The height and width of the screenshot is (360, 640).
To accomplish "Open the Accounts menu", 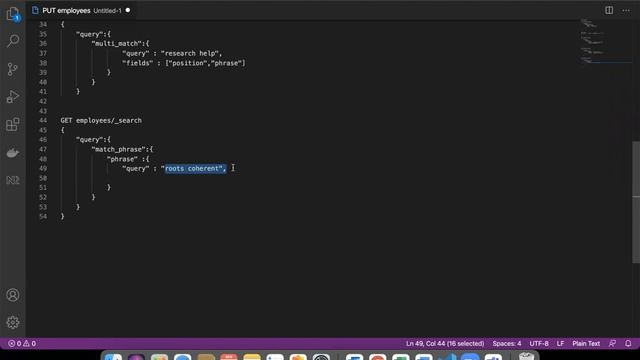I will [x=13, y=295].
